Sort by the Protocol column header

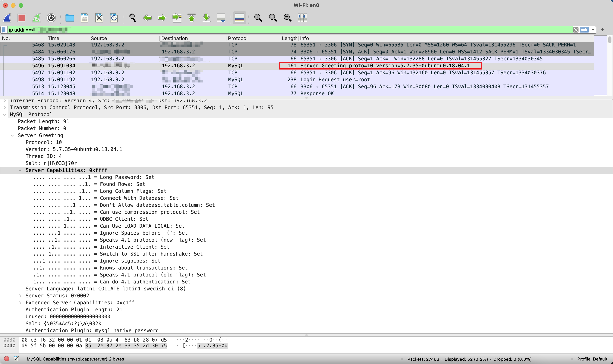[253, 38]
